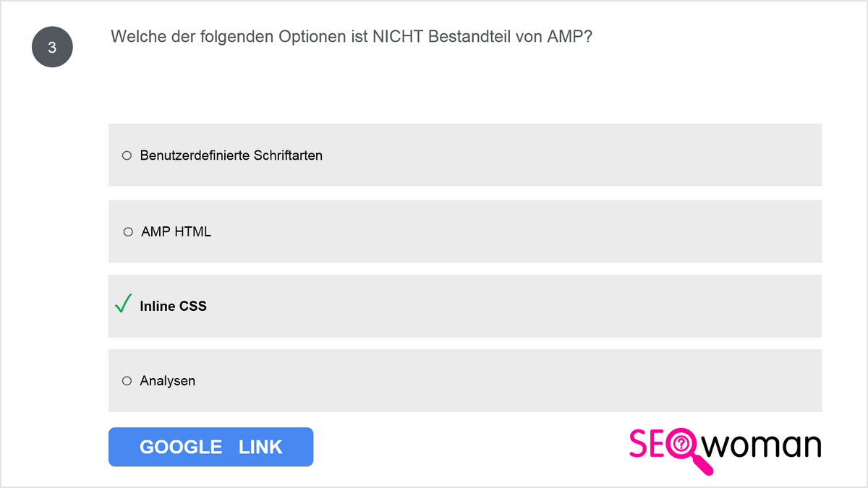This screenshot has height=488, width=868.
Task: Select the Benutzerdefinierte Schriftarten radio button
Action: (127, 155)
